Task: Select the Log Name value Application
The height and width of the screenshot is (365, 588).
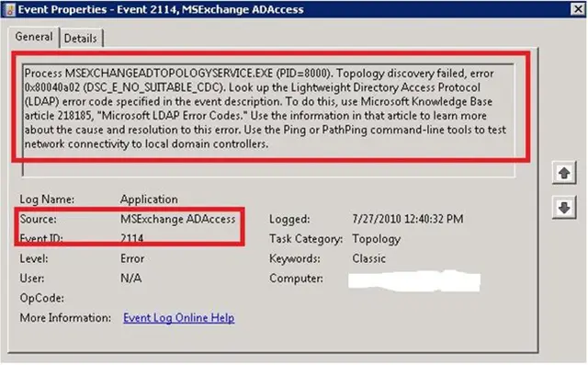Action: tap(149, 200)
